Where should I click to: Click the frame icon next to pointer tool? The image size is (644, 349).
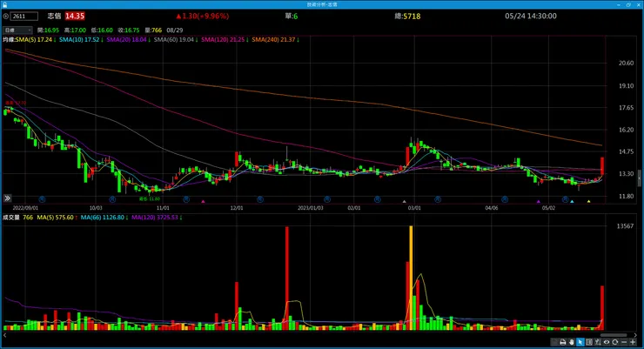point(589,342)
